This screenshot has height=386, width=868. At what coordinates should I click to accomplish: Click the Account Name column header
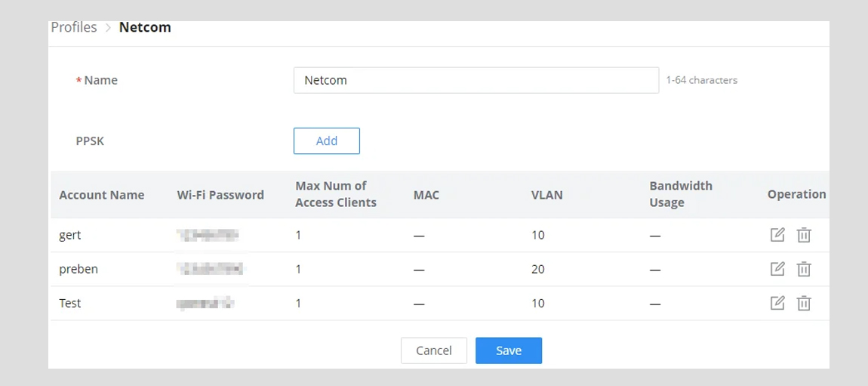click(101, 195)
